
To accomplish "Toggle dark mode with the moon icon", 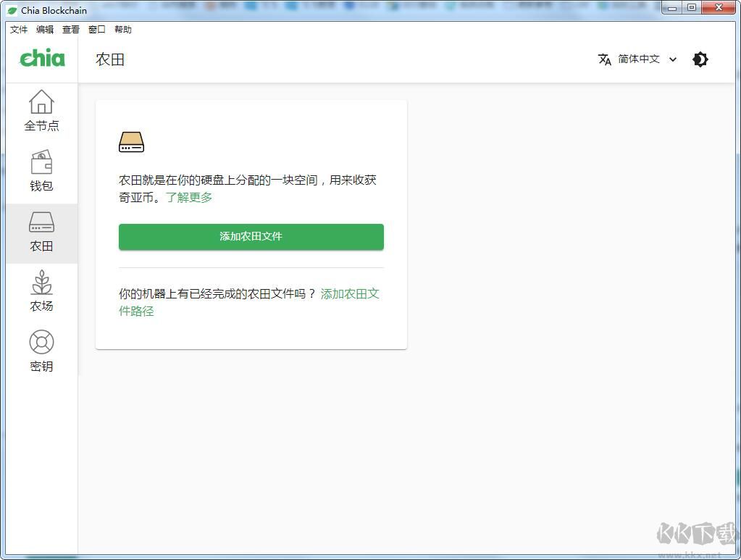I will [x=699, y=59].
